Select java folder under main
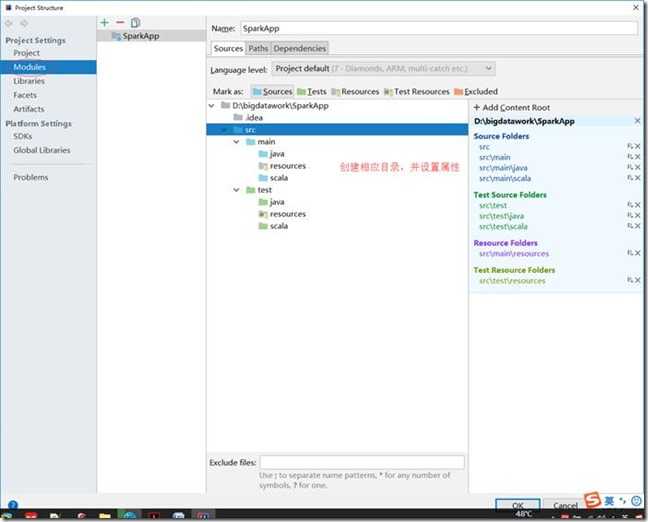Image resolution: width=648 pixels, height=522 pixels. coord(272,154)
